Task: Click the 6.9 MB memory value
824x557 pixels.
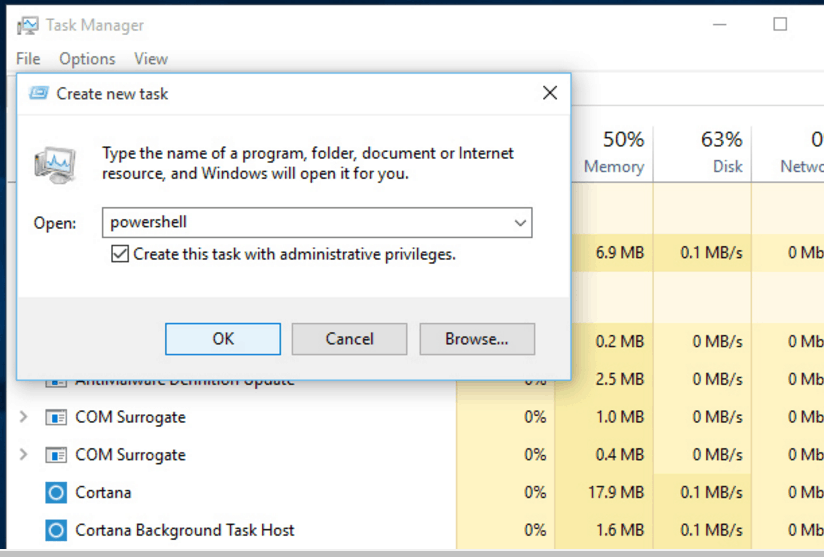Action: (x=620, y=253)
